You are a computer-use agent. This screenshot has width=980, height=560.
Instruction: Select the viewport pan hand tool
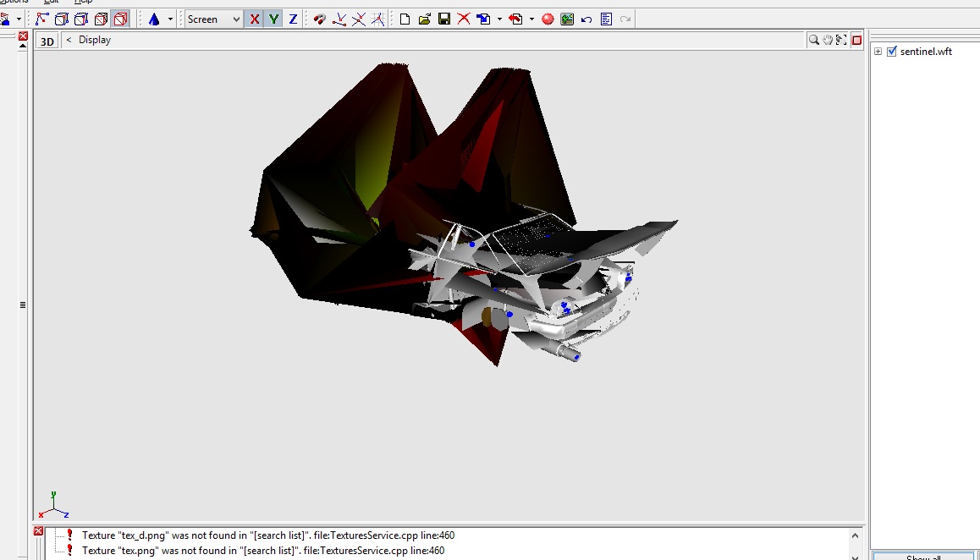tap(828, 40)
